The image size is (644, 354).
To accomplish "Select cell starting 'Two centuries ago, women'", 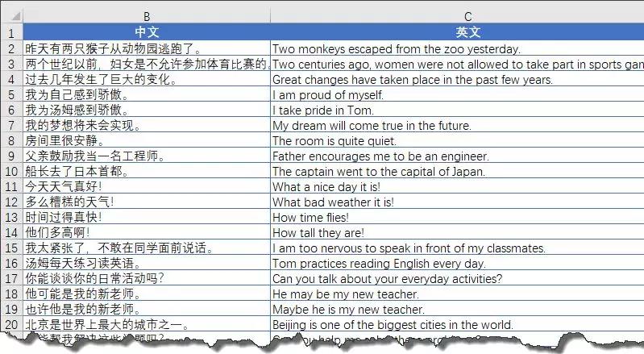I will [x=457, y=64].
